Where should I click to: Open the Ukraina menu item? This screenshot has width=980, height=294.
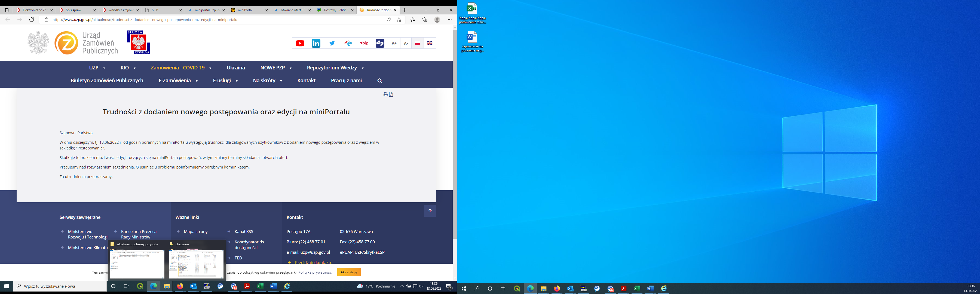point(235,68)
